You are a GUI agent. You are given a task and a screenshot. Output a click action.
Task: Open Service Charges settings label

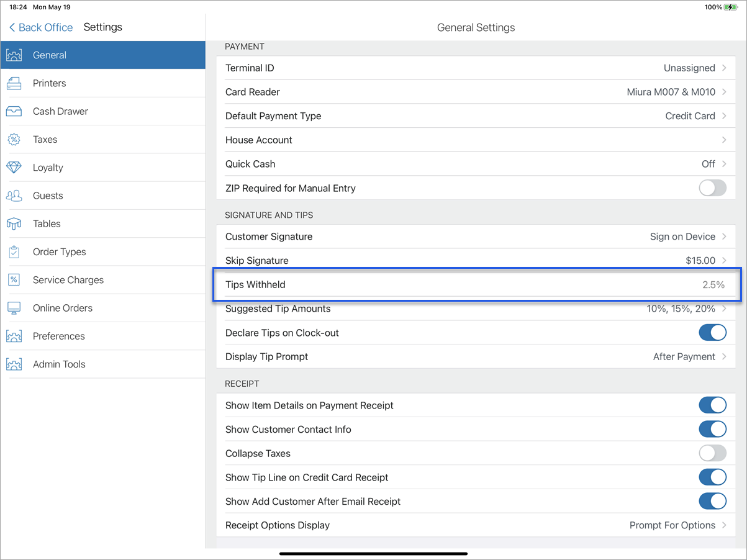[68, 280]
